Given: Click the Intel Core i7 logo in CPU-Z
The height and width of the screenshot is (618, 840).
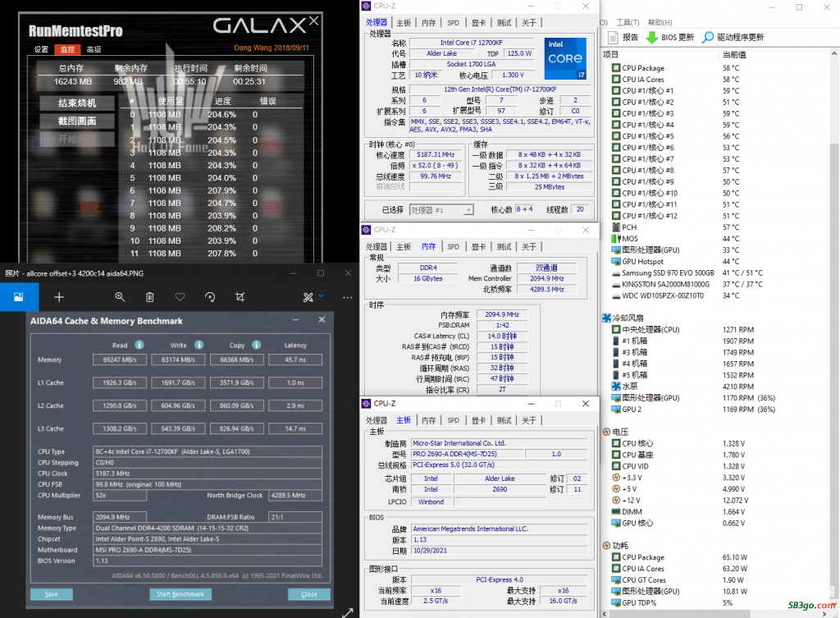Looking at the screenshot, I should (565, 58).
